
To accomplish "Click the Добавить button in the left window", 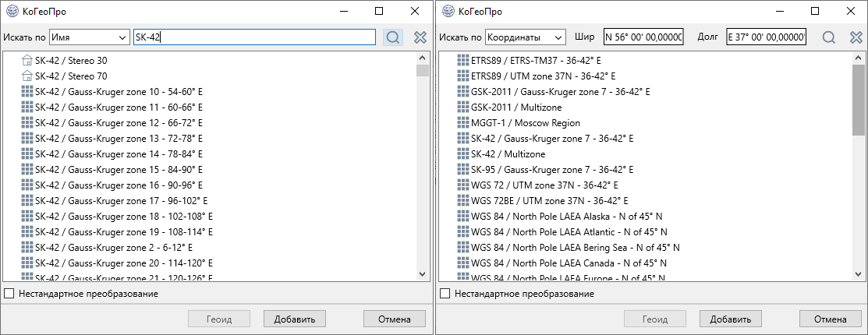I will (x=294, y=319).
